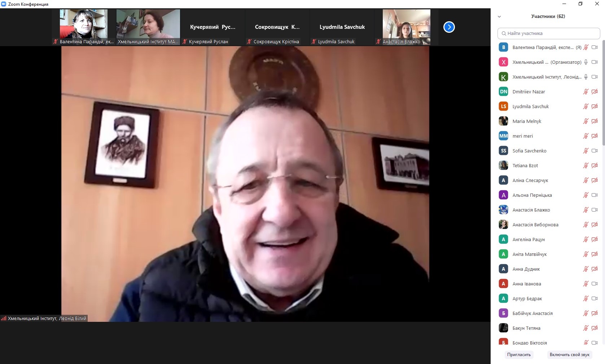Image resolution: width=605 pixels, height=364 pixels.
Task: Select participant Артур Бедрак in the list
Action: [x=548, y=298]
